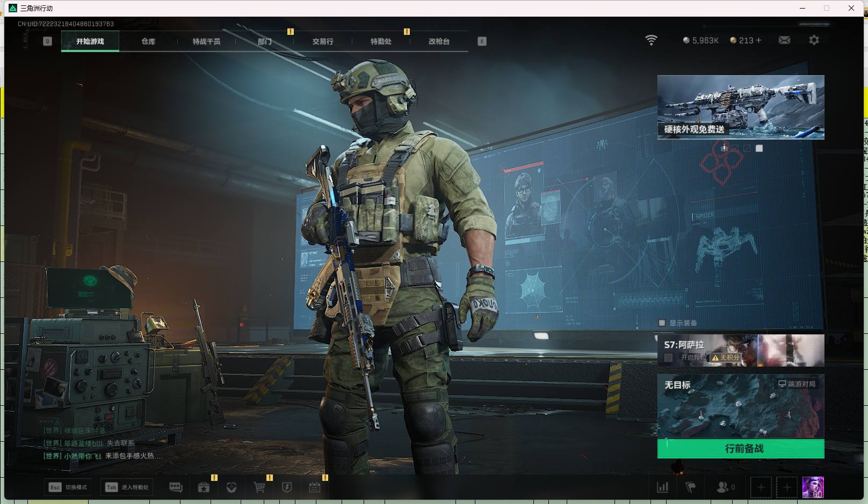Add more gold coins with plus
This screenshot has width=868, height=504.
tap(758, 40)
